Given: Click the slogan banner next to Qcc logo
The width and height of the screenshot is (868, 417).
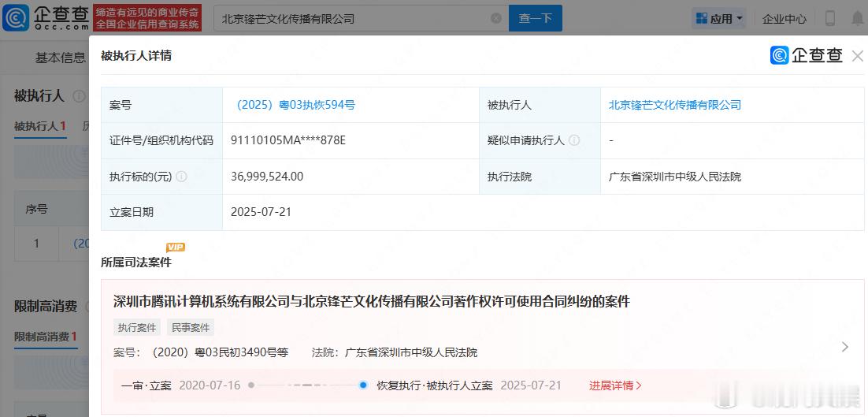Looking at the screenshot, I should [x=147, y=18].
